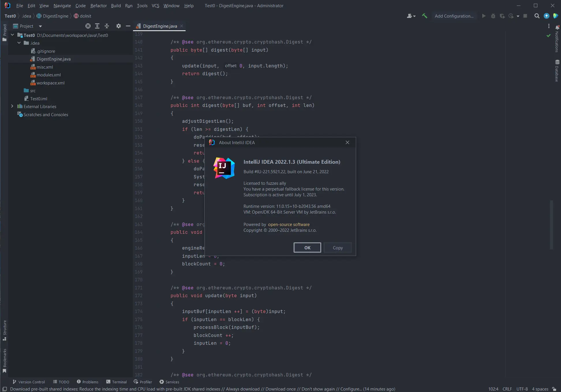Toggle the Bookmarks tool window
This screenshot has width=561, height=392.
coord(5,360)
